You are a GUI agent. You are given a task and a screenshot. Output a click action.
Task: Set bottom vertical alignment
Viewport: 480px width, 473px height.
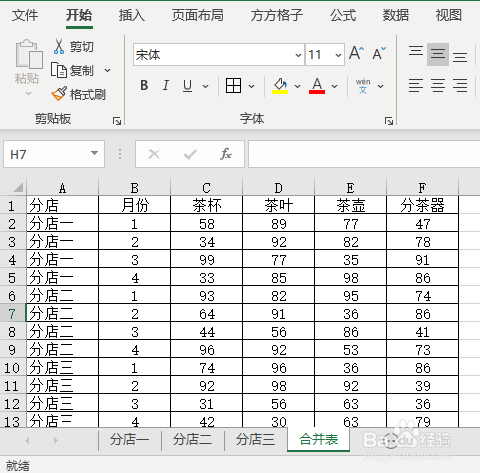(460, 57)
